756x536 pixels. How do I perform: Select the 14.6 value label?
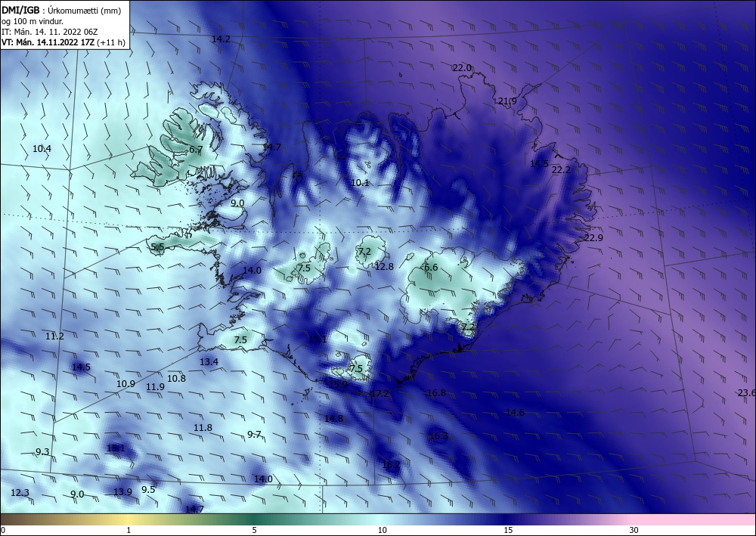[515, 412]
